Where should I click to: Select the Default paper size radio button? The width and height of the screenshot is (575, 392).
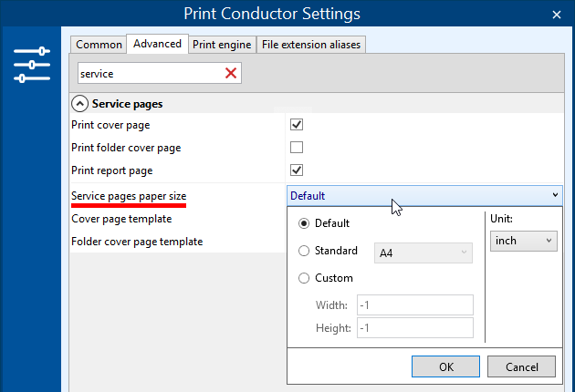[x=304, y=223]
